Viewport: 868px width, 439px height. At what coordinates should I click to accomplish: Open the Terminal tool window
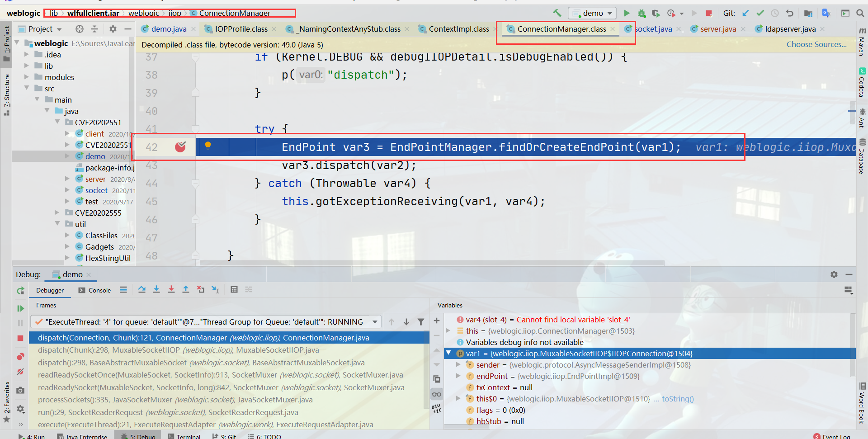(184, 436)
